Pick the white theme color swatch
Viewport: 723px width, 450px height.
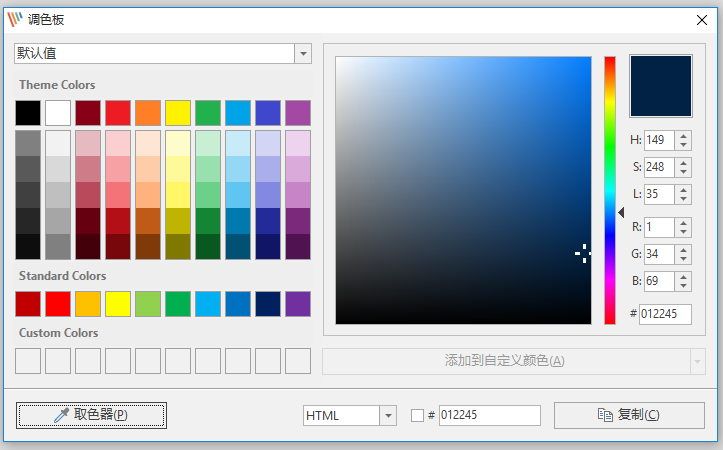(58, 113)
